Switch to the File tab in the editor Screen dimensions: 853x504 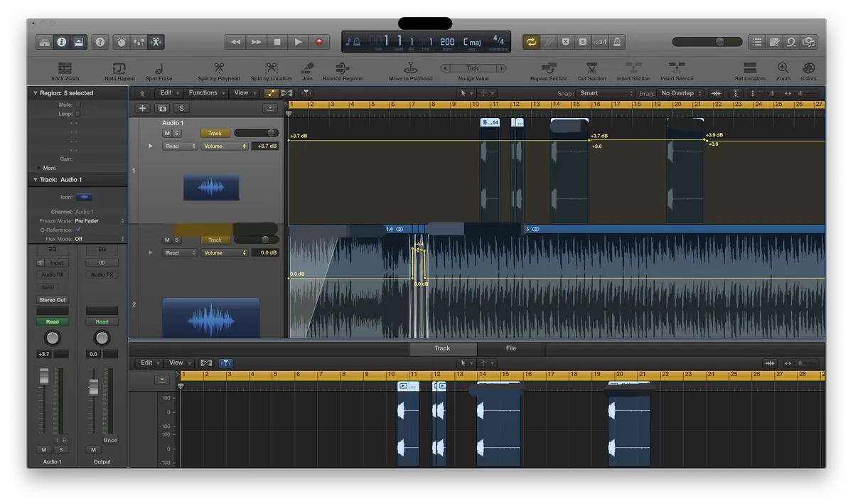[511, 348]
